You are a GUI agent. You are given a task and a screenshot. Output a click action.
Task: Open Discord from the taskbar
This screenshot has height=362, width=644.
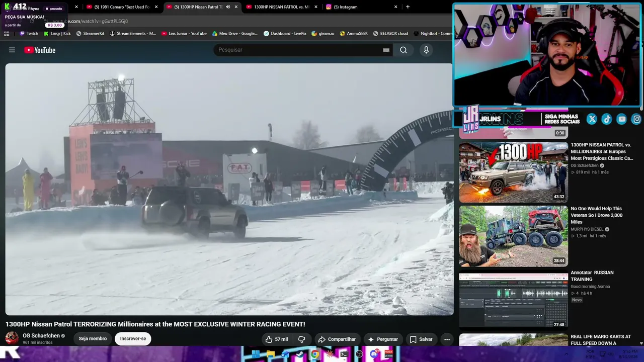(374, 354)
